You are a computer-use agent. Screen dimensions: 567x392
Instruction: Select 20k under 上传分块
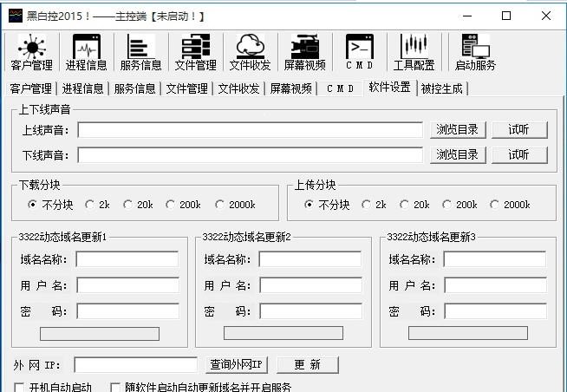tap(414, 205)
